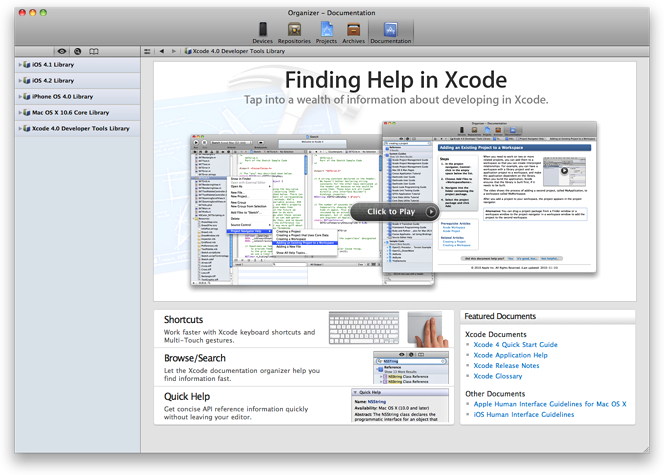Open Xcode Application Help link

coord(510,355)
